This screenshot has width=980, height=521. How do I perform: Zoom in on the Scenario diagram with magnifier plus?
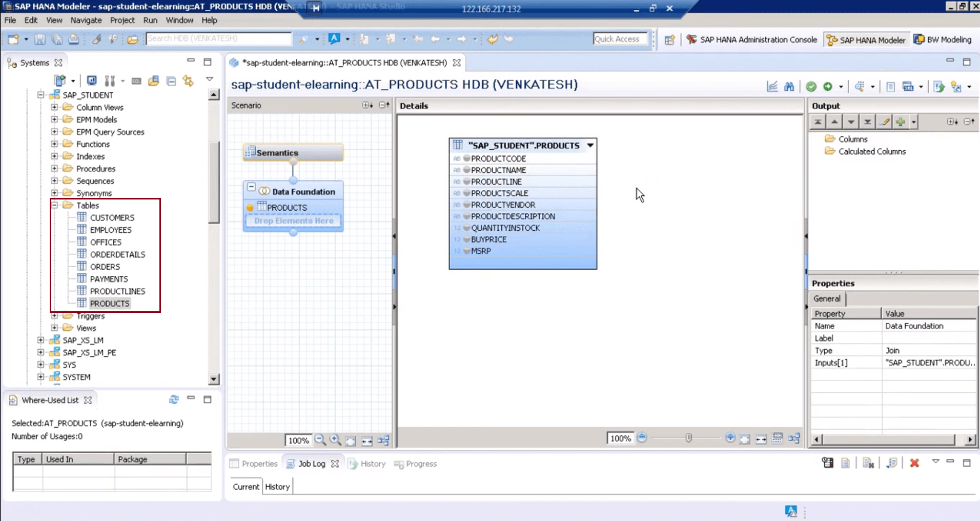click(335, 440)
